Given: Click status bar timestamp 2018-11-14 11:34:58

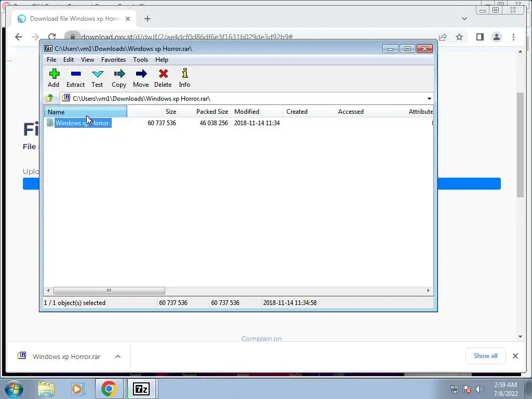Looking at the screenshot, I should pyautogui.click(x=290, y=303).
